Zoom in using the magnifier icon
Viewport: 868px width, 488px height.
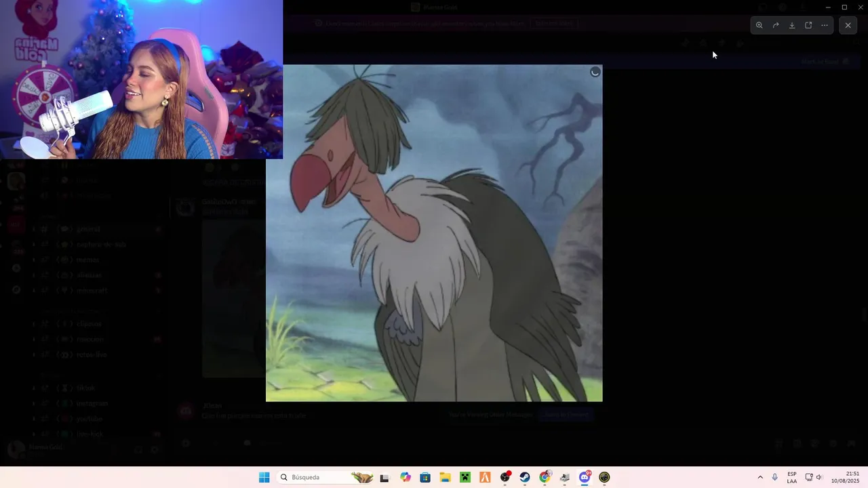click(759, 25)
